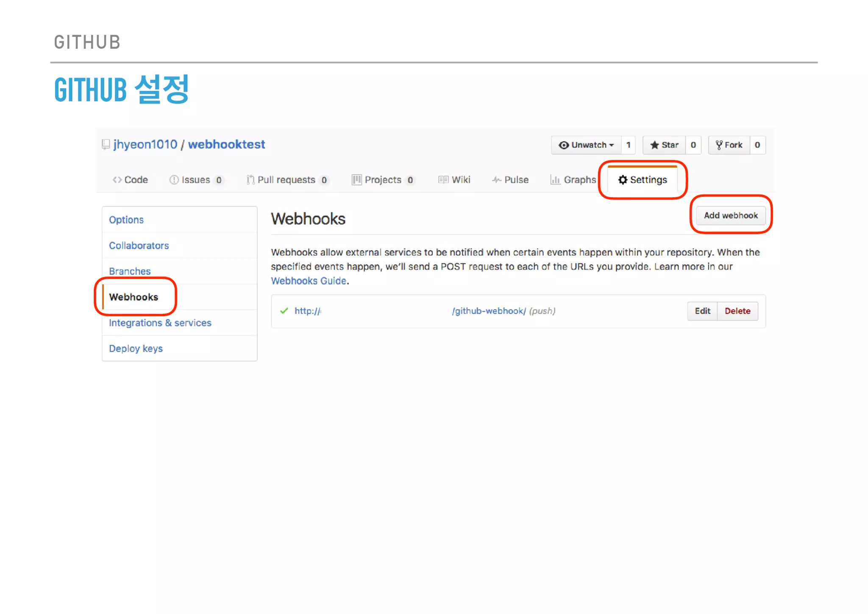868x614 pixels.
Task: Click the Wiki book icon
Action: tap(443, 180)
